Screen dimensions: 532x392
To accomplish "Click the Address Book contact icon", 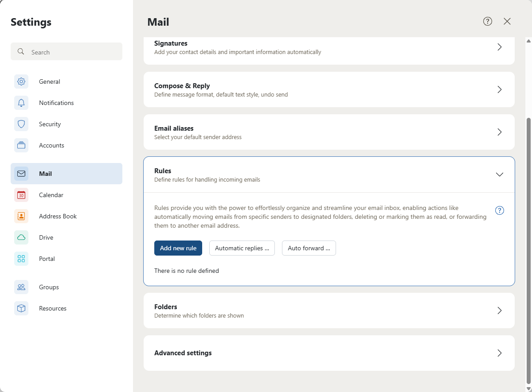I will (21, 216).
